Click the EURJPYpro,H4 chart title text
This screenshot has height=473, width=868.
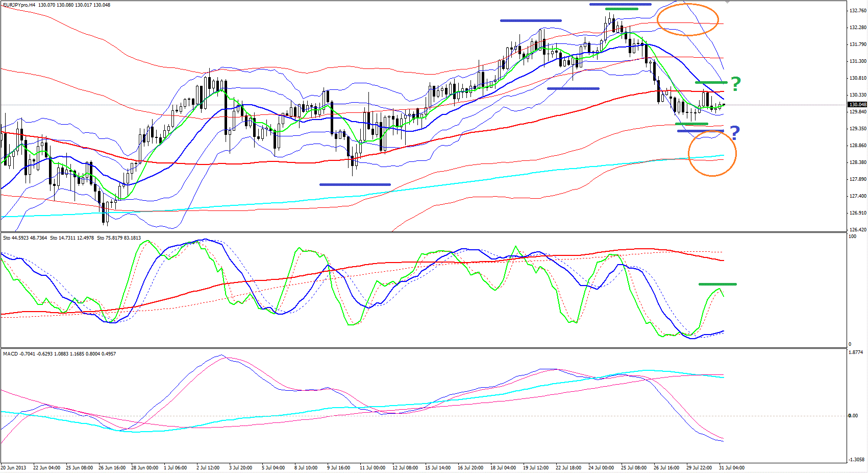tap(19, 5)
